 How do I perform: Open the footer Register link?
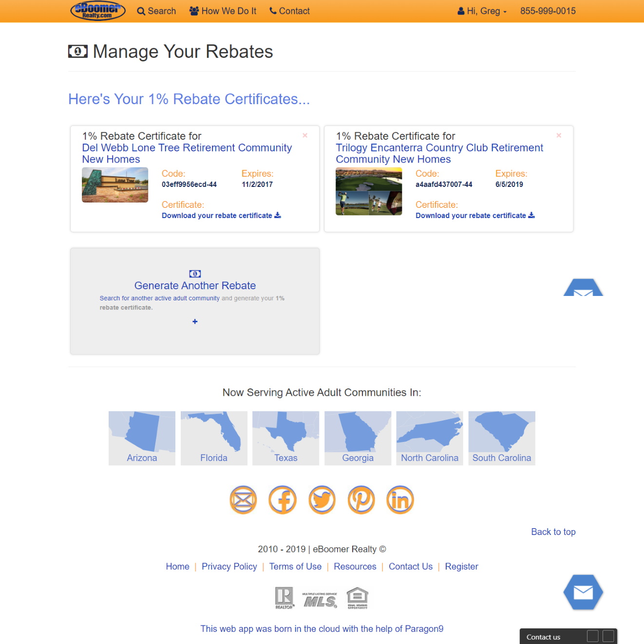[x=462, y=567]
